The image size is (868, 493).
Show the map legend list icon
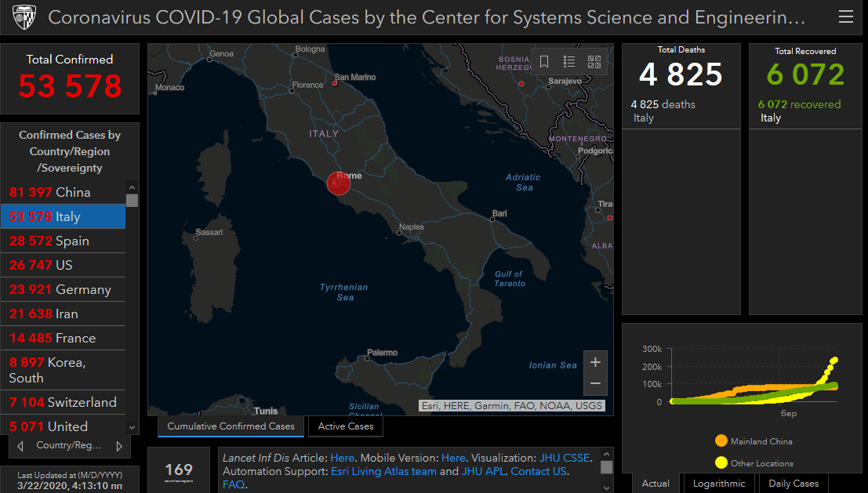[x=569, y=61]
